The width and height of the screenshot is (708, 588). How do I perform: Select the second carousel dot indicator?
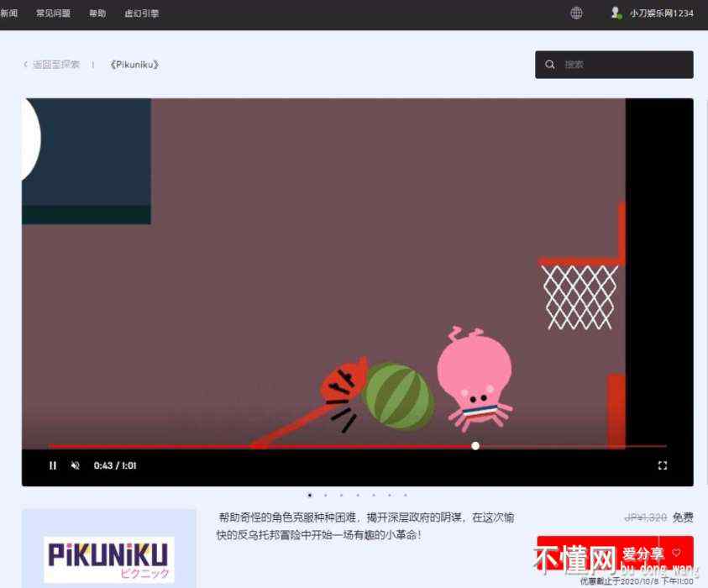[x=325, y=496]
